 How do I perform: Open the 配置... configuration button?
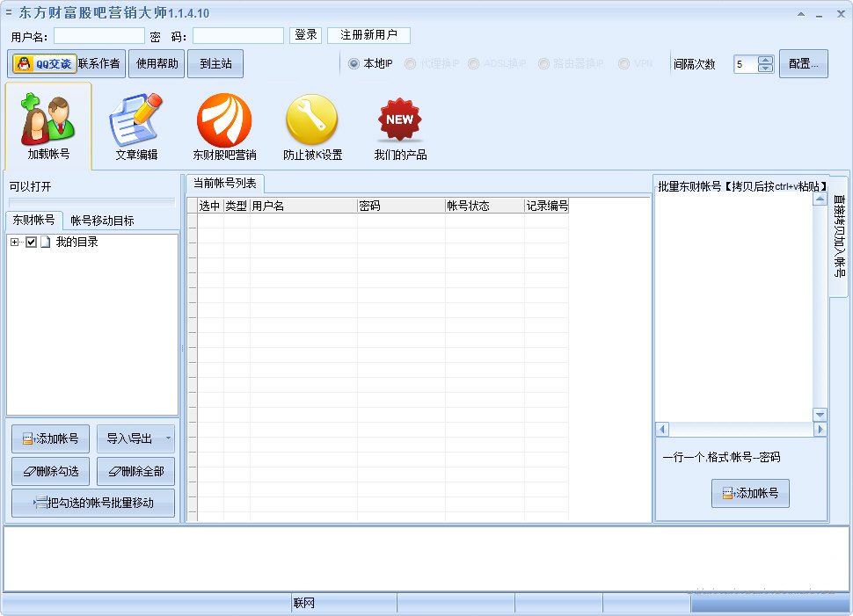tap(804, 63)
